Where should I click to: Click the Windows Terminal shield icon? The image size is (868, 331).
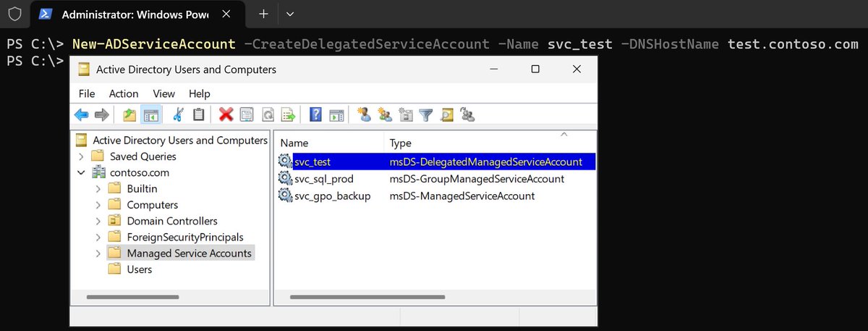(x=14, y=14)
